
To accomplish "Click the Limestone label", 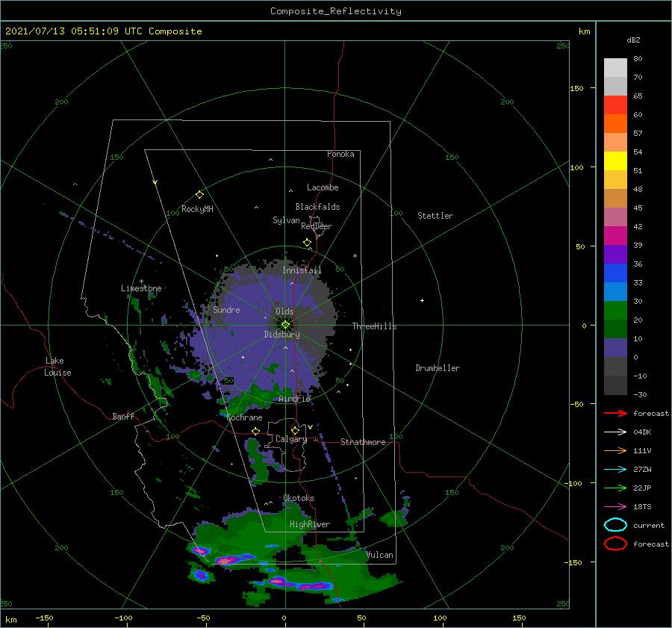I will coord(141,288).
